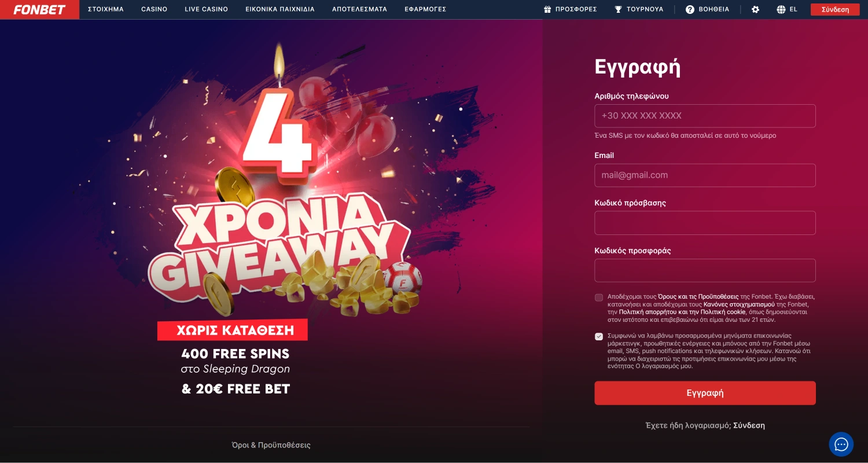The image size is (868, 463).
Task: Open the gift icon for ΠΡΟΣΦΟΡΕΣ
Action: tap(547, 9)
